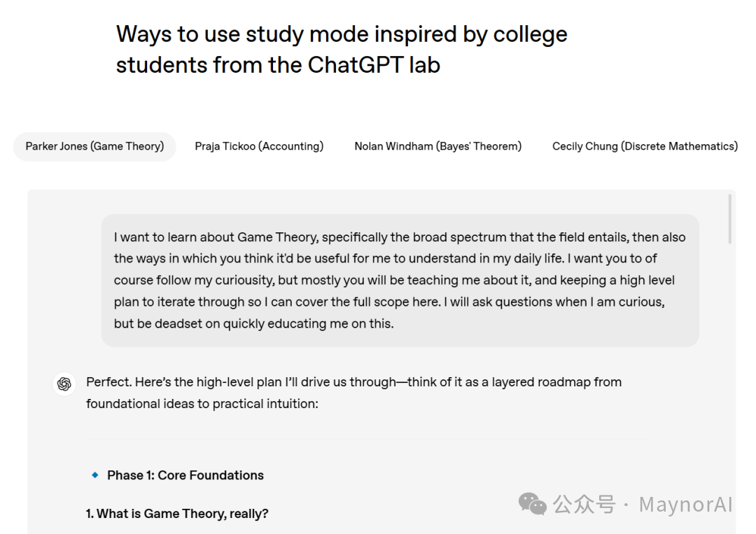Click the MaynorAI watermark text

point(685,504)
